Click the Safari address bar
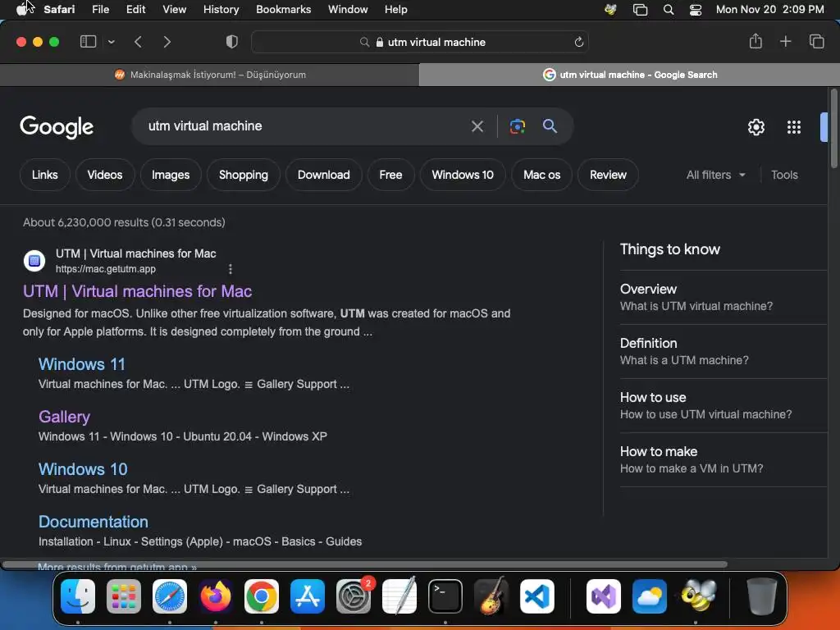 click(420, 42)
